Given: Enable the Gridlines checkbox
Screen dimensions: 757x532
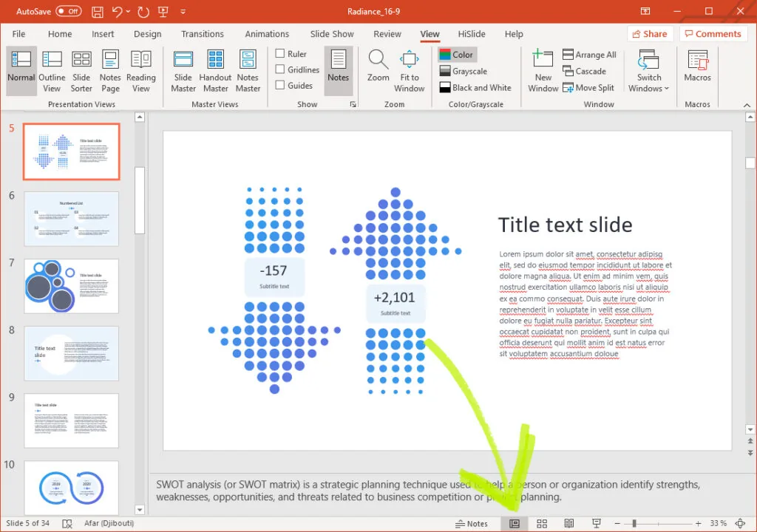Looking at the screenshot, I should coord(279,69).
